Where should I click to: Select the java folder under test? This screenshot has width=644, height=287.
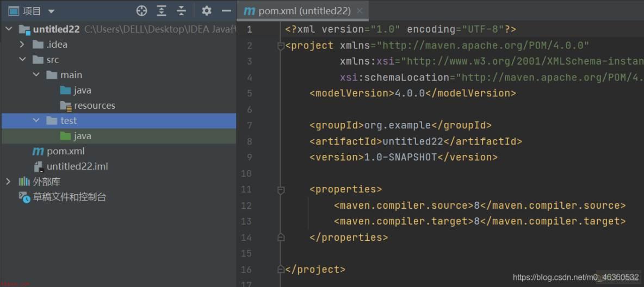pos(83,136)
